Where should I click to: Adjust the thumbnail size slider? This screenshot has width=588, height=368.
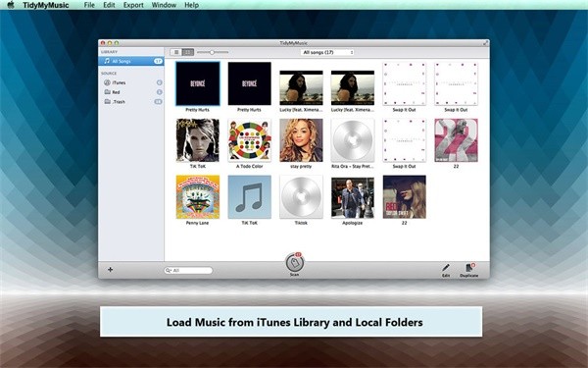click(213, 52)
